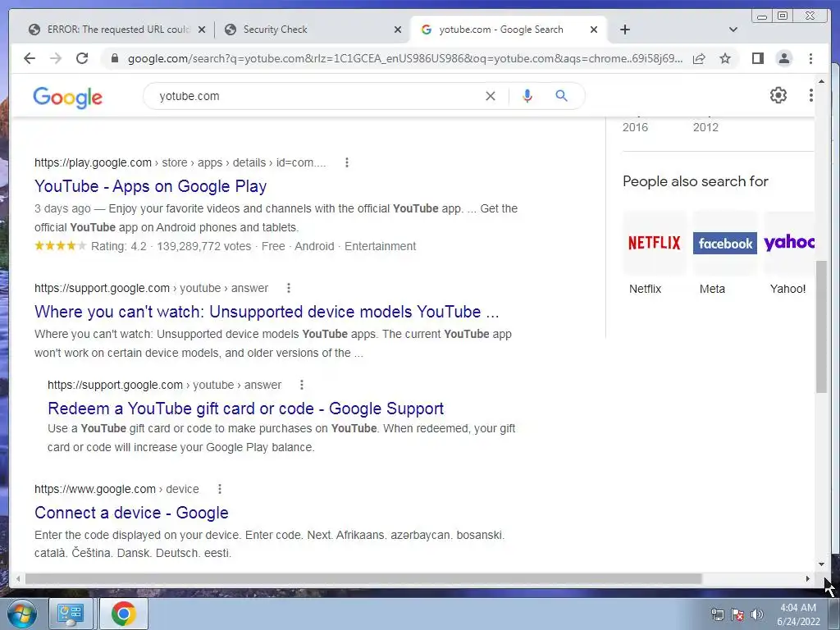Open the Chrome side panel
Screen dimensions: 840x630
click(x=757, y=58)
